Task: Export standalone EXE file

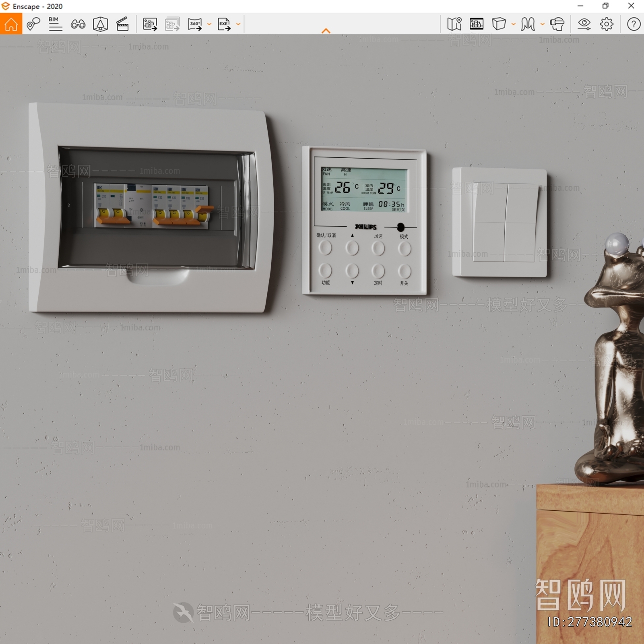Action: click(x=224, y=24)
